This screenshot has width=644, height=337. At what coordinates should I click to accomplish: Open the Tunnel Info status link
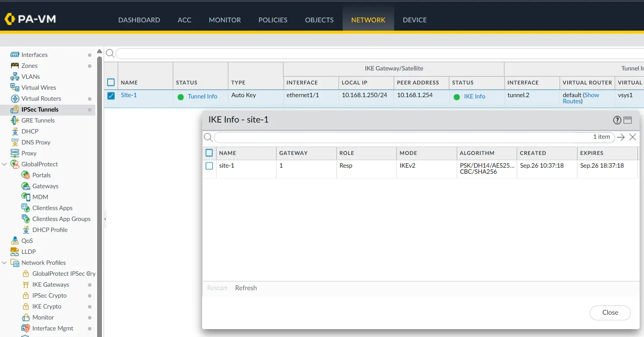click(x=203, y=96)
